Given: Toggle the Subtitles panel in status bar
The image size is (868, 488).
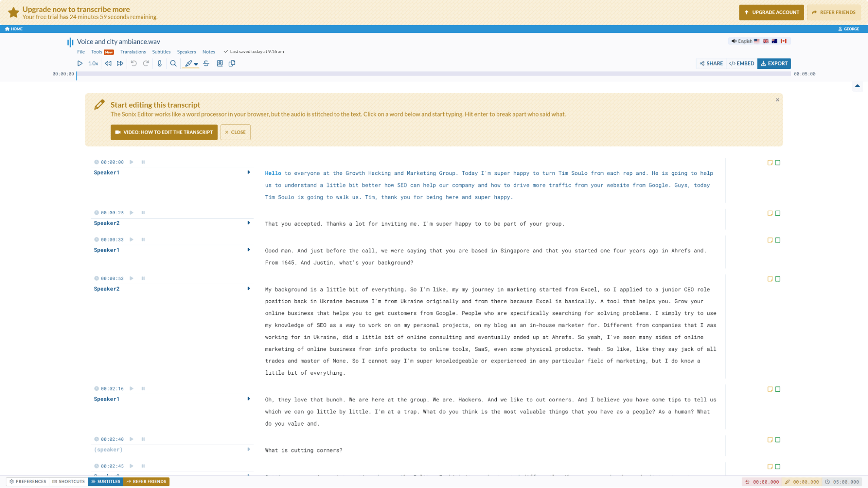Looking at the screenshot, I should pyautogui.click(x=106, y=481).
